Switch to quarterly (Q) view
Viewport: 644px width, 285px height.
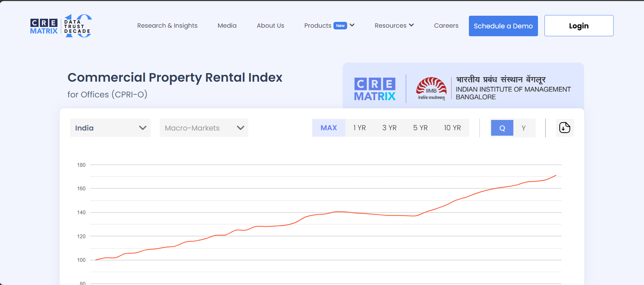click(x=502, y=128)
